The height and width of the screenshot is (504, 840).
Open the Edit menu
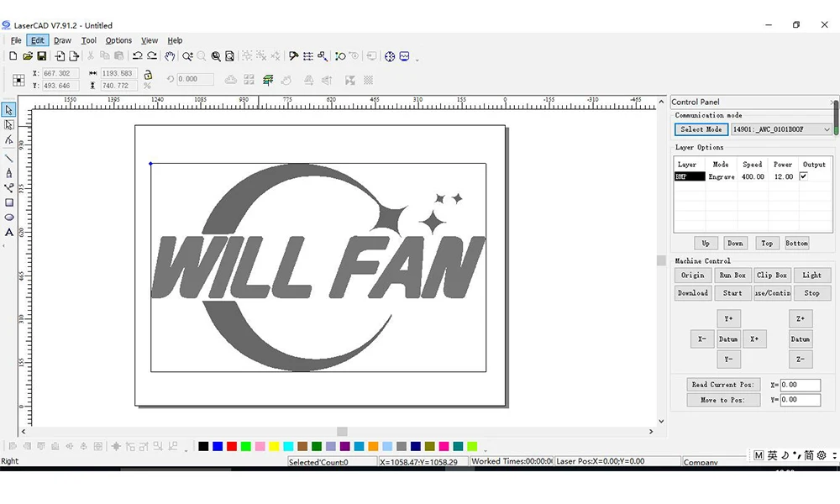pyautogui.click(x=38, y=40)
